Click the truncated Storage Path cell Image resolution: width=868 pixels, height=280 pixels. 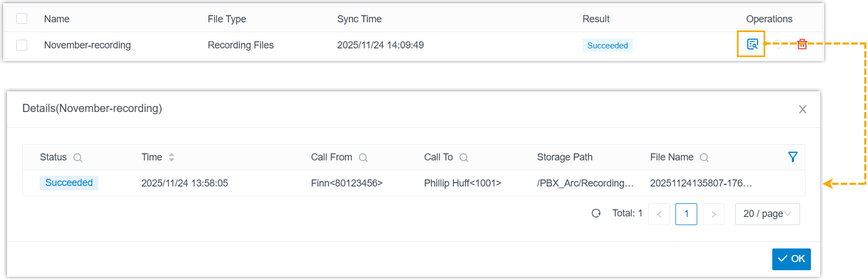(x=585, y=183)
